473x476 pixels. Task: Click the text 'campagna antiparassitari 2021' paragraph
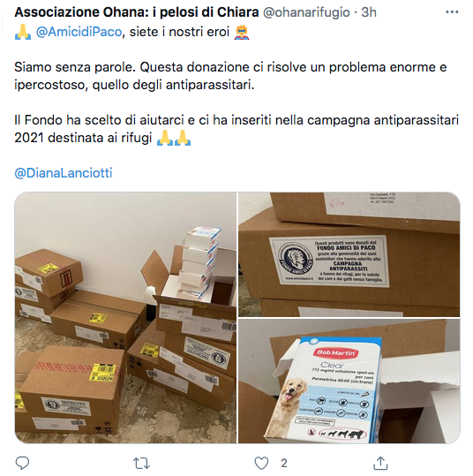click(236, 129)
